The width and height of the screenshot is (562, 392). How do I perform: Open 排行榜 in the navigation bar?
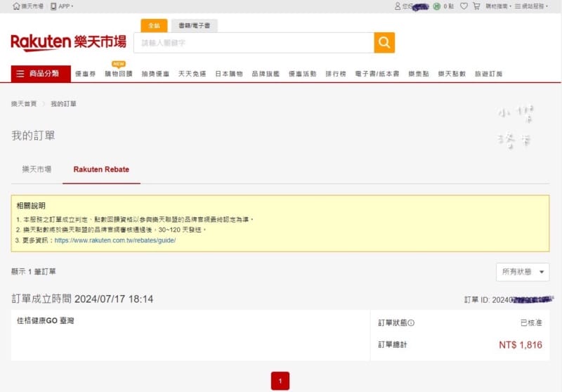(x=336, y=74)
